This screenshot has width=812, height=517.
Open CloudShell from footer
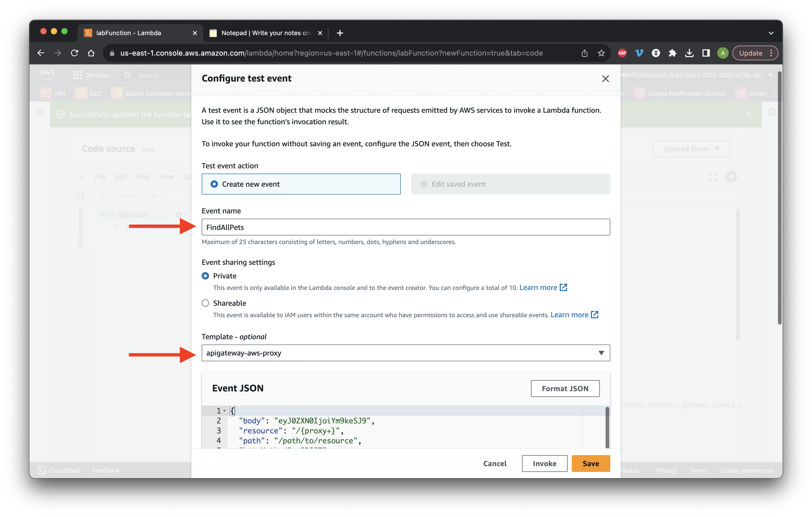pyautogui.click(x=59, y=470)
